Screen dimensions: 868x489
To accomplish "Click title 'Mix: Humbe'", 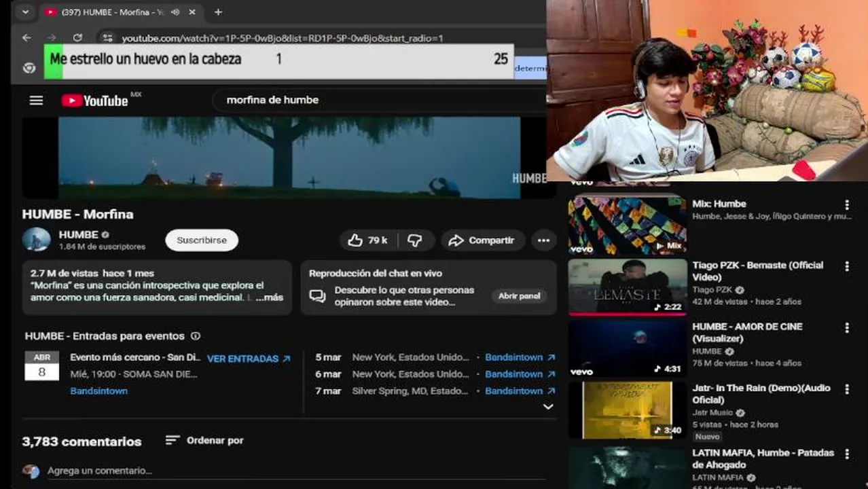I will pos(719,204).
